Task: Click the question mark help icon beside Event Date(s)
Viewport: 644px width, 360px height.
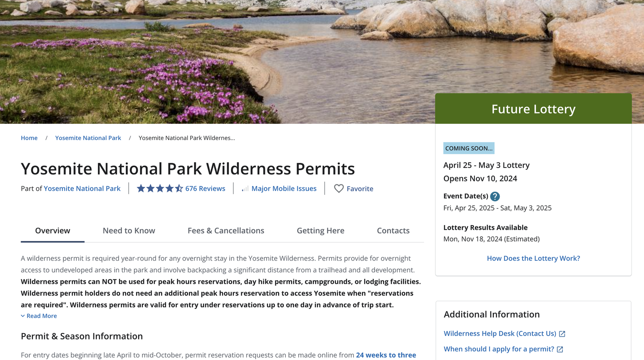Action: point(495,196)
